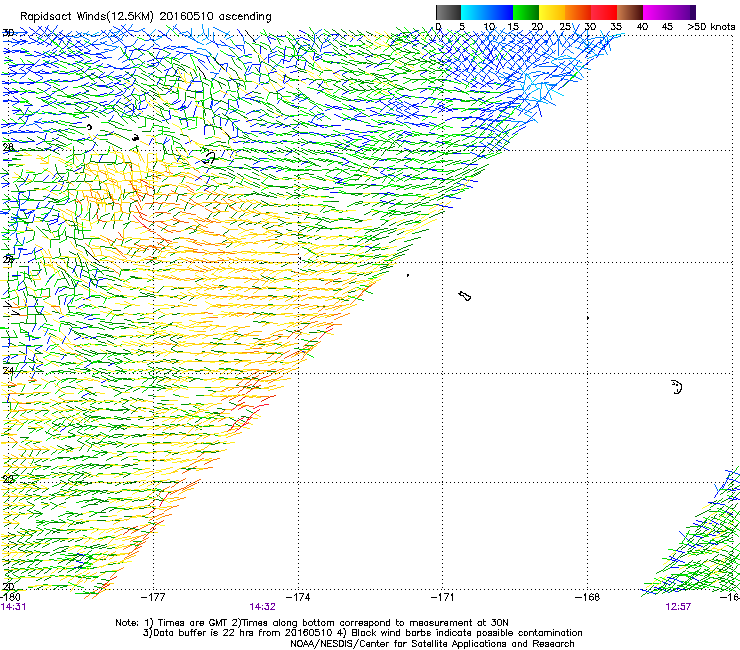Click the island outline below the 24 latitude line
740x650 pixels.
(x=677, y=387)
